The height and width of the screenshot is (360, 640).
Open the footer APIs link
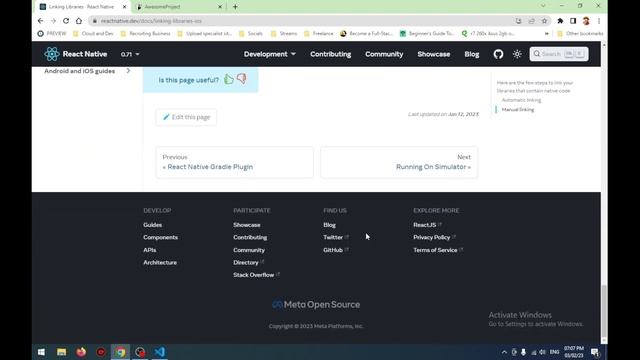tap(149, 250)
